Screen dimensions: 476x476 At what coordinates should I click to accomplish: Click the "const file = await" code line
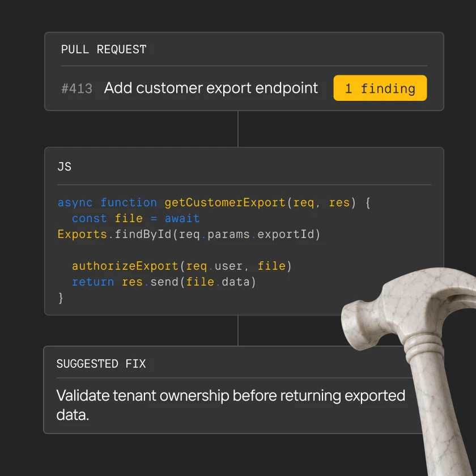[x=135, y=218]
